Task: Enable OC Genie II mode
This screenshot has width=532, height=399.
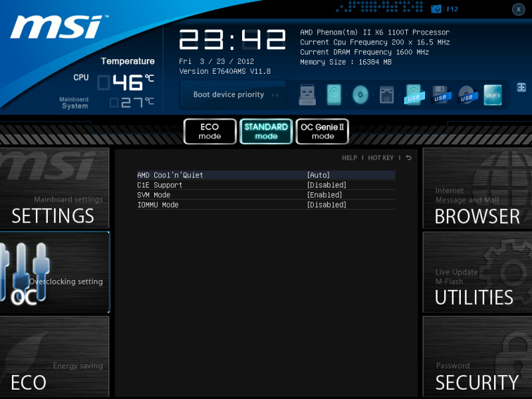Action: tap(323, 131)
